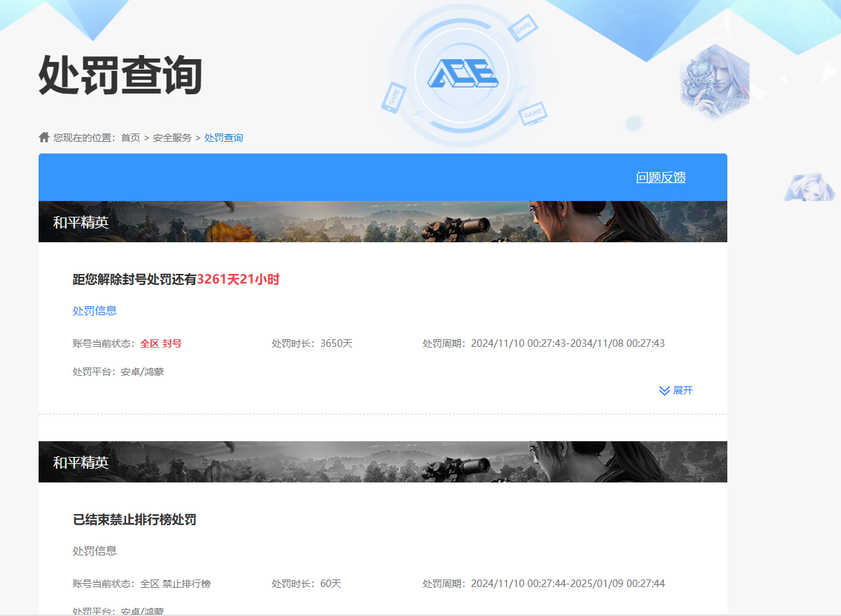This screenshot has width=841, height=616.
Task: Expand ban details via 展开 text
Action: pyautogui.click(x=683, y=391)
